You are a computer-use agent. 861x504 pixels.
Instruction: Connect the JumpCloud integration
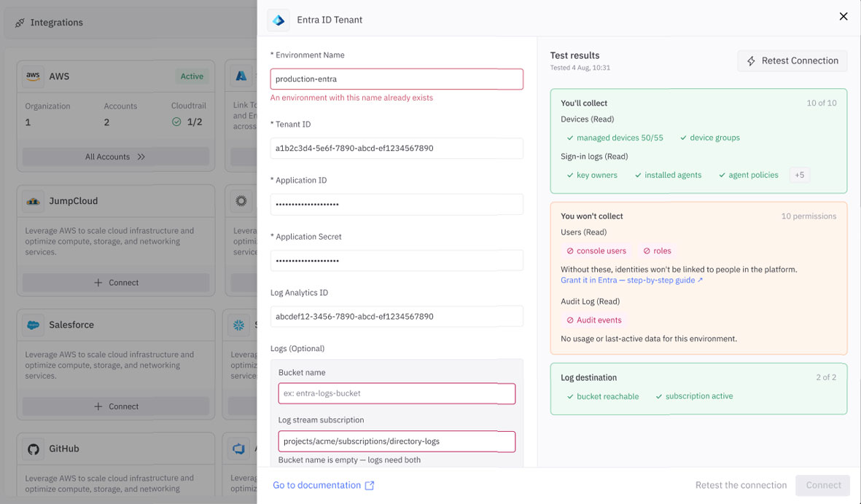point(116,283)
